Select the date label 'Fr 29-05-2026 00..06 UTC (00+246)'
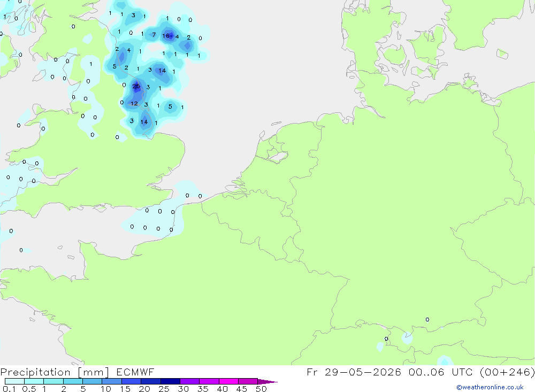The image size is (535, 392). pyautogui.click(x=421, y=372)
